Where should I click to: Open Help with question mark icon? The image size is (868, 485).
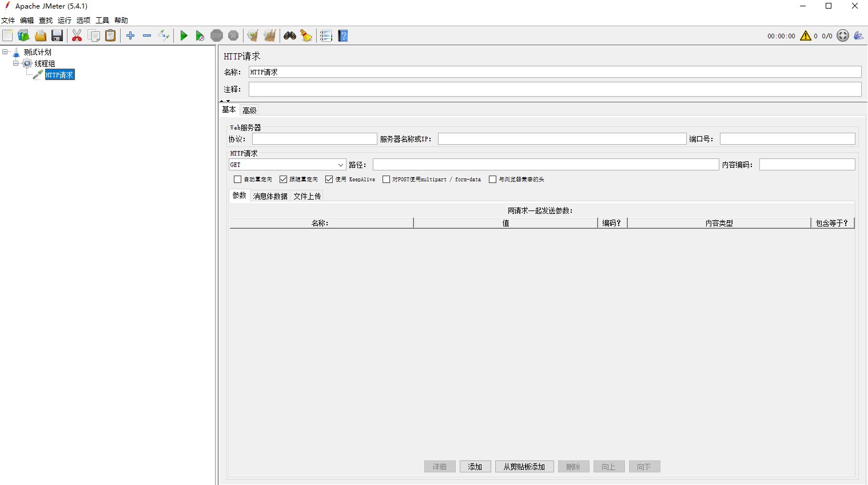coord(343,35)
